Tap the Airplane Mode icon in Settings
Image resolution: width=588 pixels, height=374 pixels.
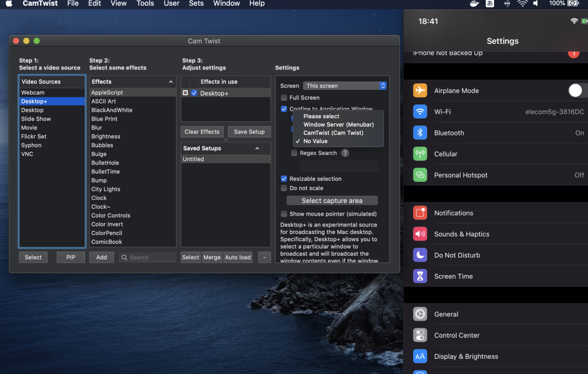click(420, 91)
